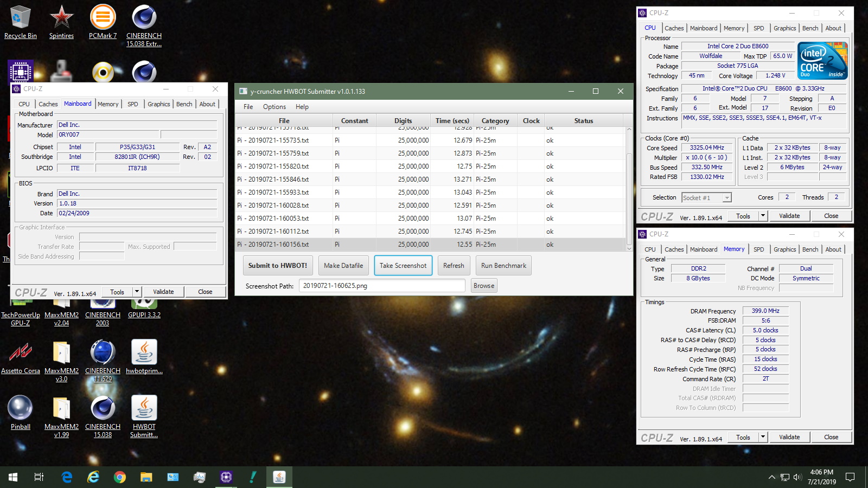The image size is (868, 488).
Task: Open Bench tab in top-right CPU-Z window
Action: (810, 28)
